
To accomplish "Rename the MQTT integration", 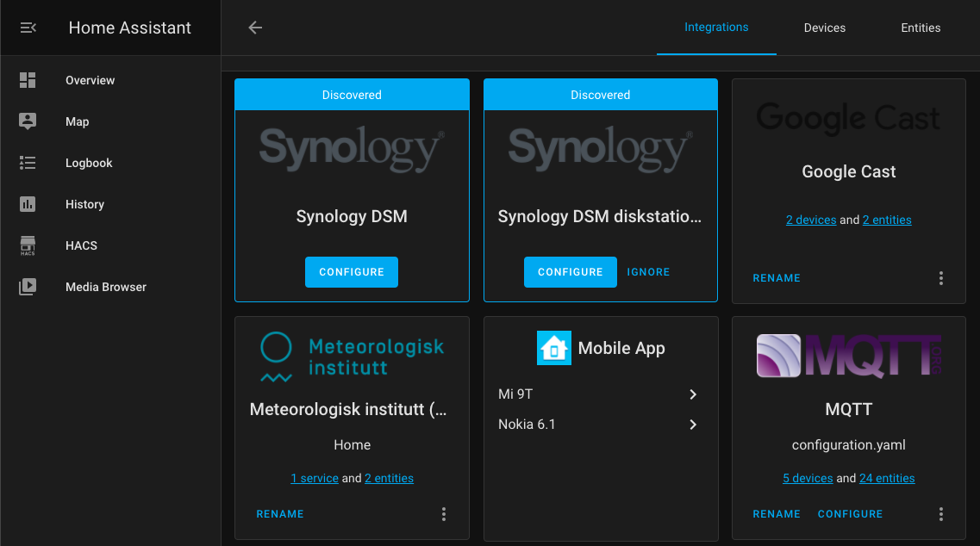I will pos(777,514).
